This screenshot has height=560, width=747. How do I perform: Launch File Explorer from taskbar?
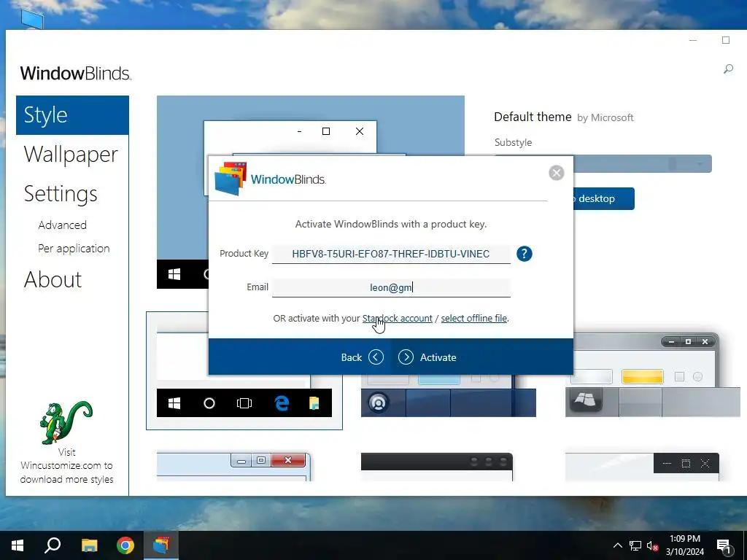click(89, 545)
